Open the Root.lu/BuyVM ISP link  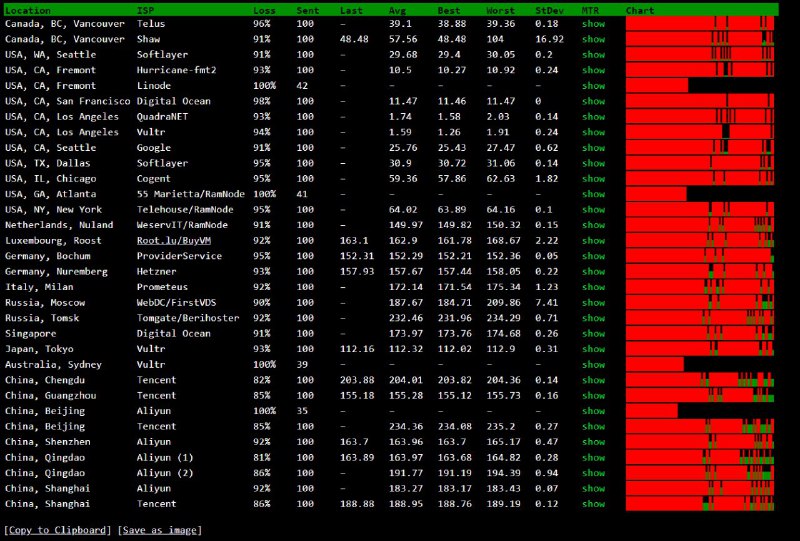tap(173, 240)
